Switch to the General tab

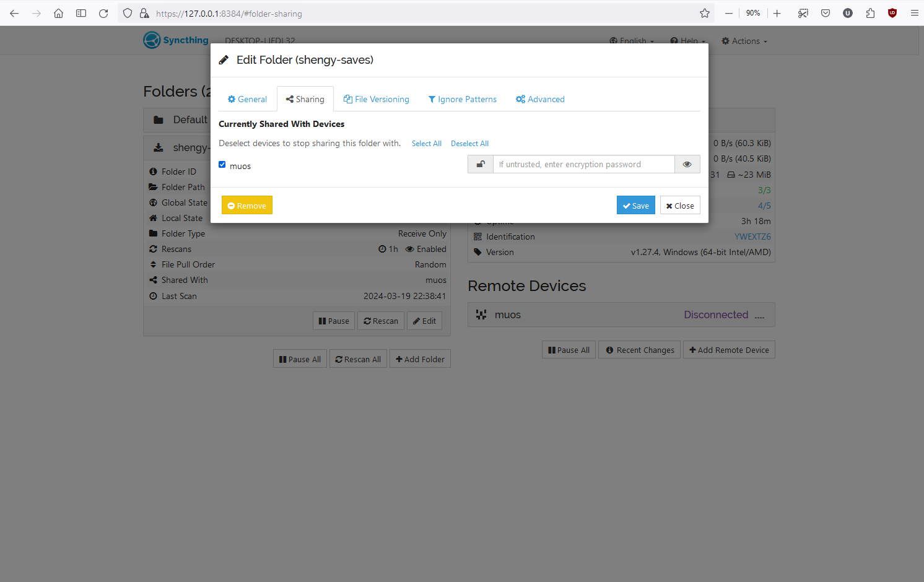coord(247,99)
